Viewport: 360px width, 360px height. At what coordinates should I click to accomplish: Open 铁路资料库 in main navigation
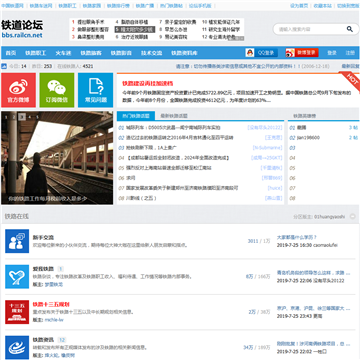click(184, 53)
